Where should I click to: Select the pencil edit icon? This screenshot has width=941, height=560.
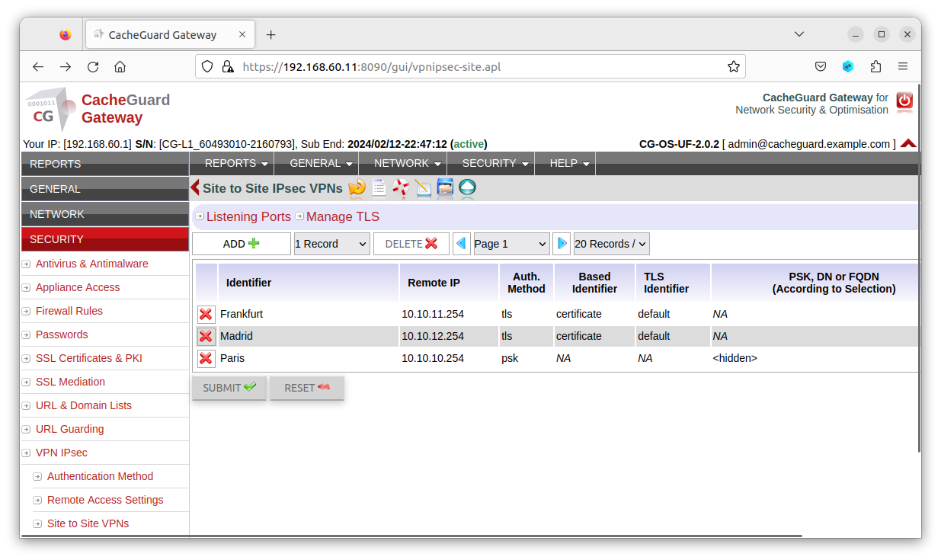(423, 187)
